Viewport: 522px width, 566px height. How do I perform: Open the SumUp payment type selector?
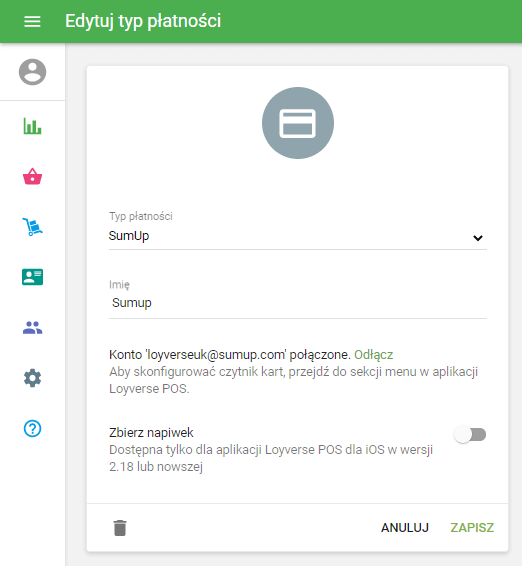click(298, 236)
